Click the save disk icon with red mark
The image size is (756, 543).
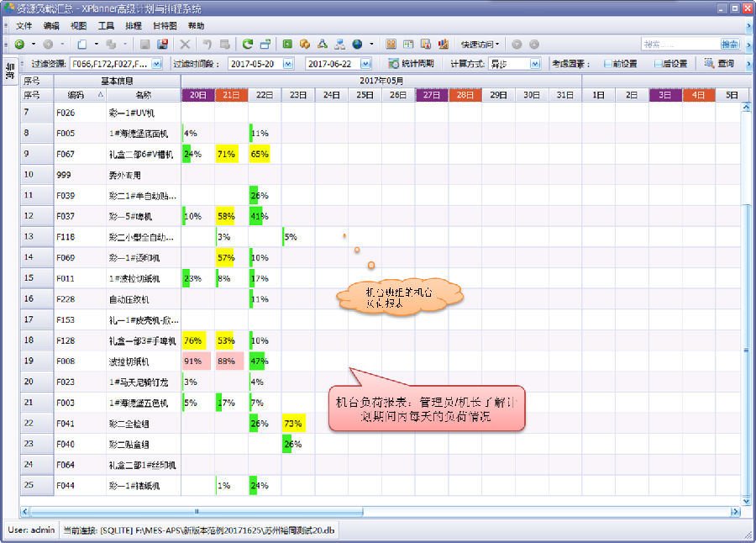coord(162,44)
